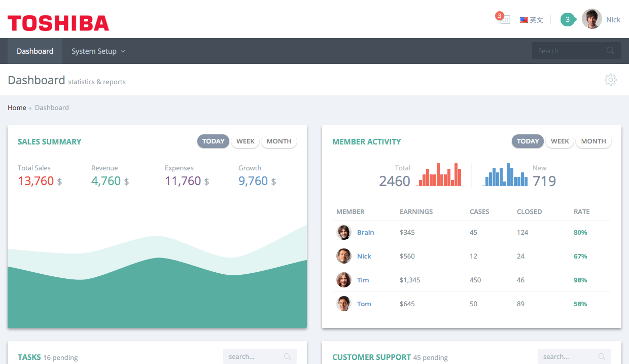Go to Home via breadcrumb
Image resolution: width=629 pixels, height=364 pixels.
[17, 107]
